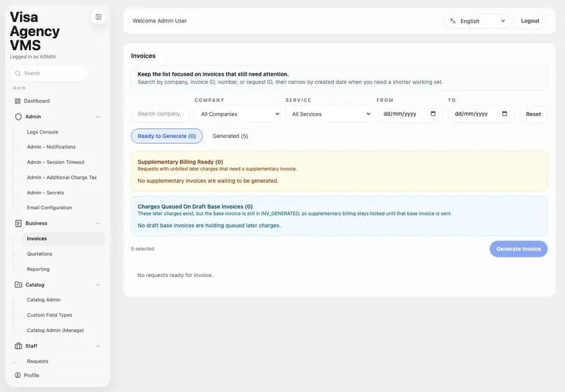Open Catalog Admin (Manage) page
The width and height of the screenshot is (565, 392).
[55, 330]
